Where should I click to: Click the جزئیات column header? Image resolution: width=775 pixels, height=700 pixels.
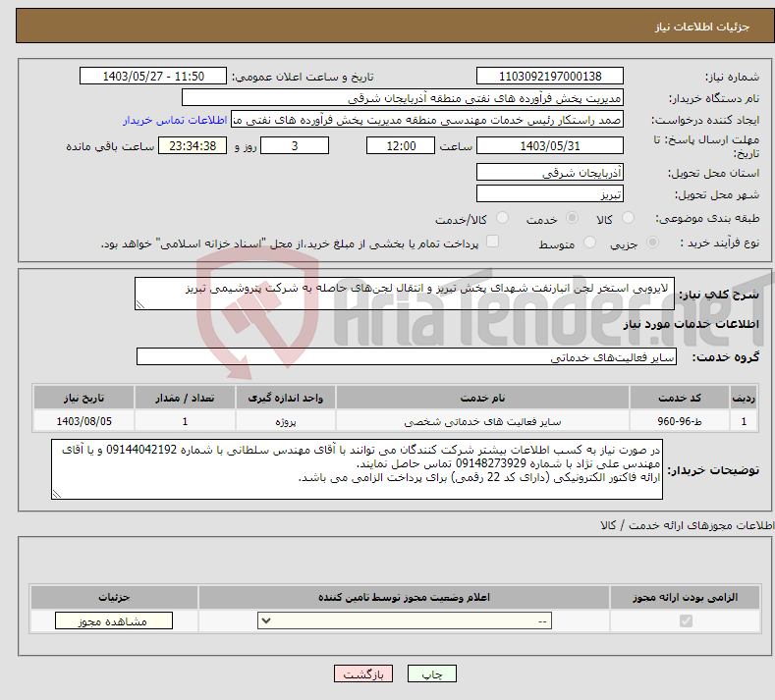point(114,597)
